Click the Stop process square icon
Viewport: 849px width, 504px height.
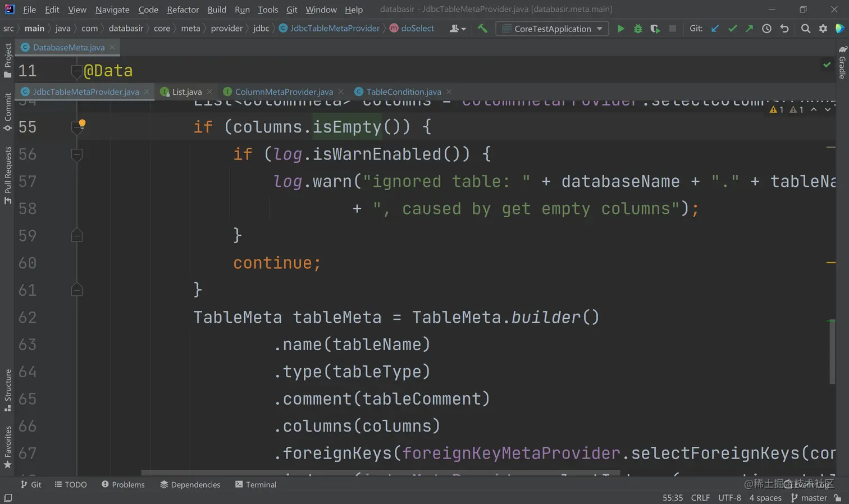click(673, 29)
